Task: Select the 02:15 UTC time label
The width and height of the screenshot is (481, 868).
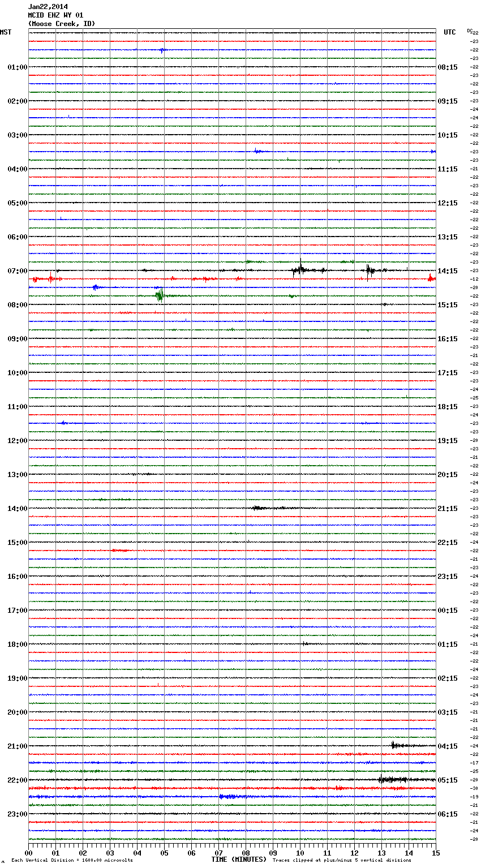Action: pyautogui.click(x=448, y=678)
